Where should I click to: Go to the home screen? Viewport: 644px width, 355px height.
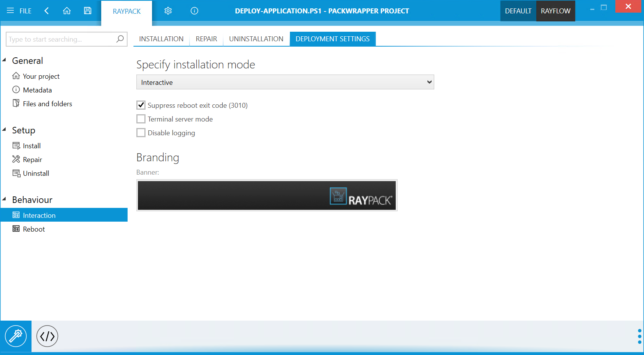point(67,11)
